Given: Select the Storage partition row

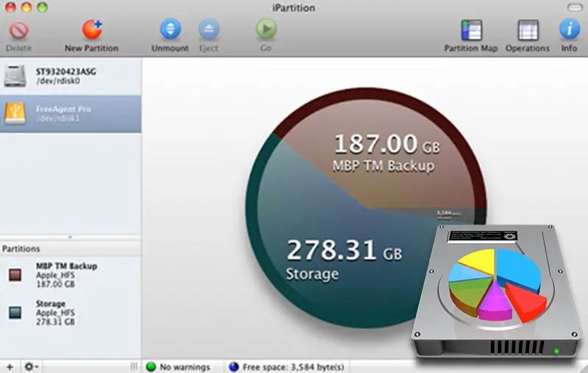Looking at the screenshot, I should click(71, 312).
